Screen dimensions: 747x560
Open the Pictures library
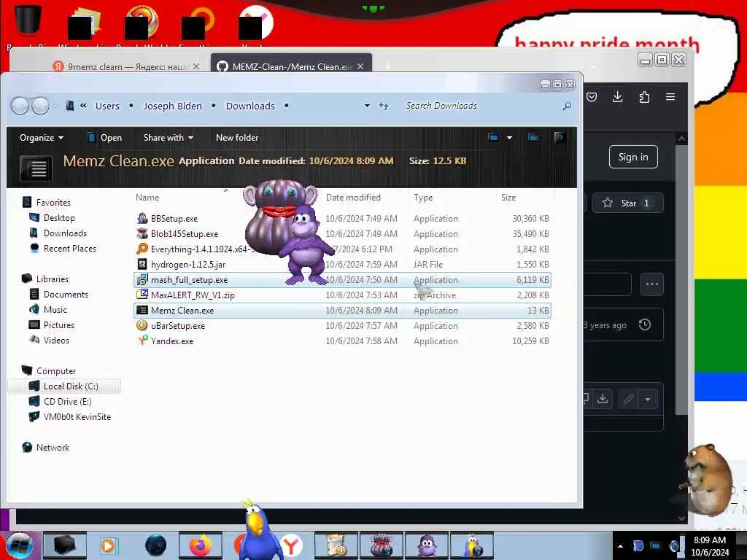point(58,324)
